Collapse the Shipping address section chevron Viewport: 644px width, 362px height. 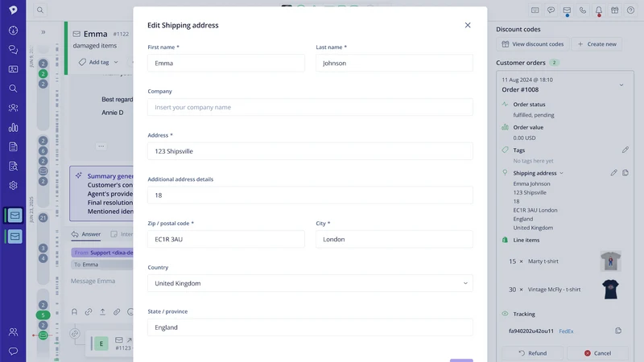click(561, 173)
